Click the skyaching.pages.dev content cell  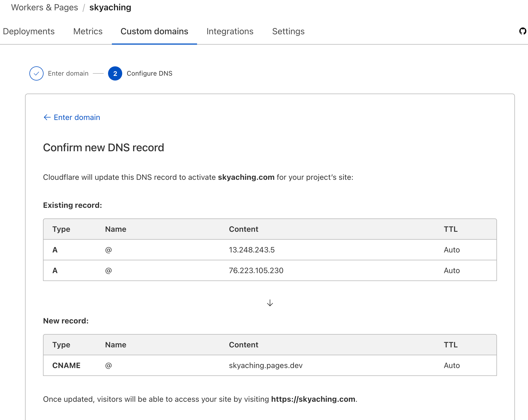[266, 365]
